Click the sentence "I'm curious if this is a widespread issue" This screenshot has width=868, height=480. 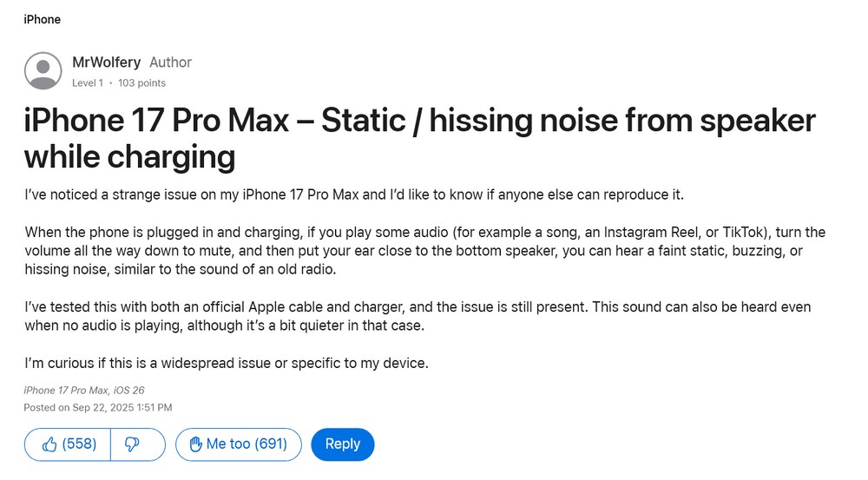coord(227,363)
